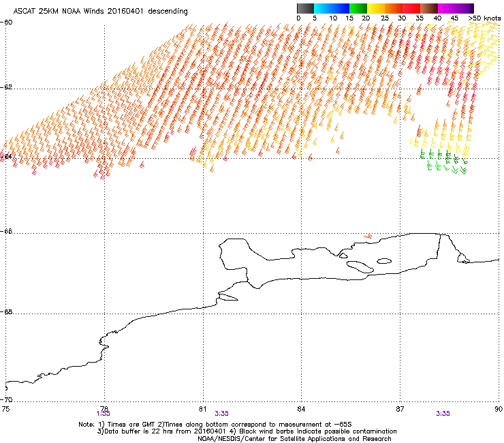Viewport: 504px width, 443px height.
Task: Click the longitude label '81'
Action: [x=202, y=409]
